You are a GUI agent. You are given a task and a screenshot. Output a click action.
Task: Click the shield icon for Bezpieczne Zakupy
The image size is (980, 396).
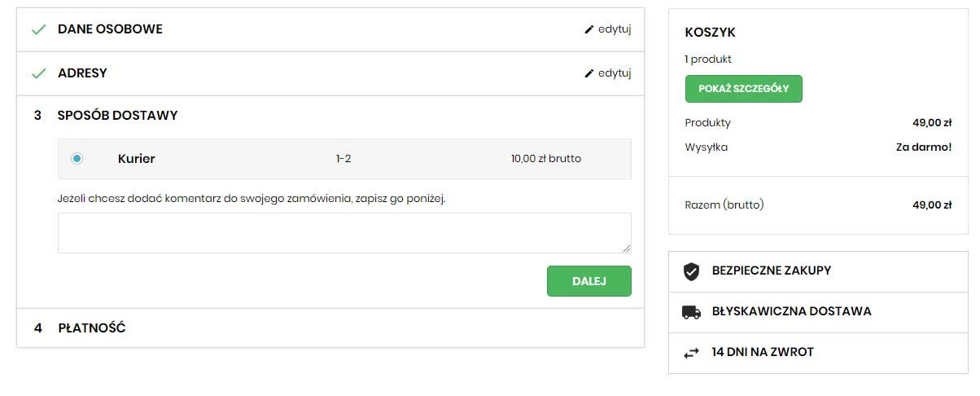pyautogui.click(x=691, y=271)
